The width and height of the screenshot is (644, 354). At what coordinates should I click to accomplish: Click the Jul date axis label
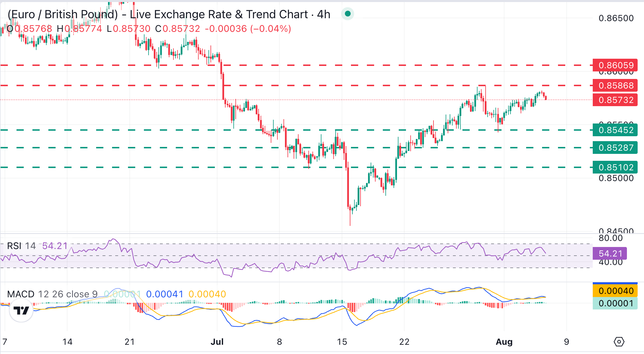(x=217, y=342)
